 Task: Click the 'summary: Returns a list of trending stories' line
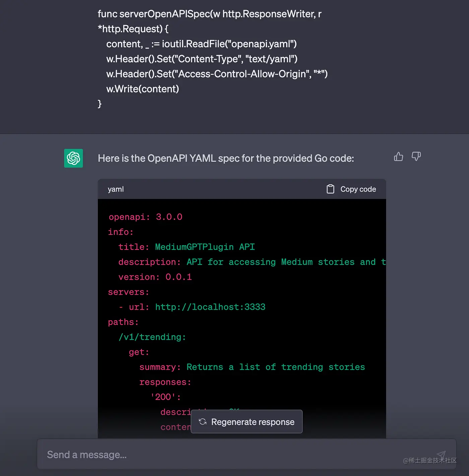coord(252,367)
